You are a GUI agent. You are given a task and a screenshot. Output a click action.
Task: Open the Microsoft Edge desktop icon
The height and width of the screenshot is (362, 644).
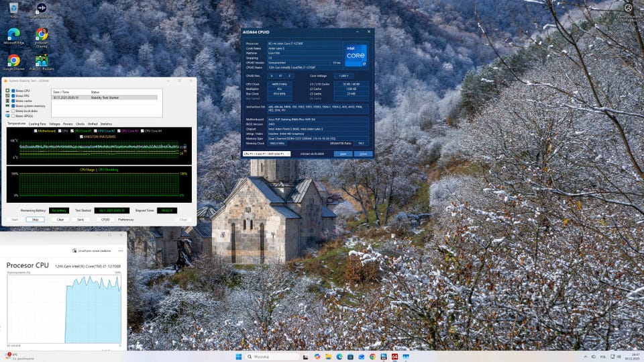click(13, 34)
